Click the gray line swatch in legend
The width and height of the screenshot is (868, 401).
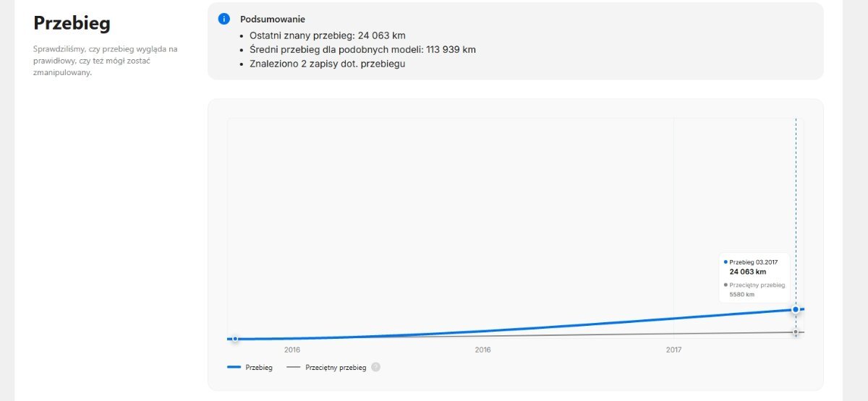point(293,368)
